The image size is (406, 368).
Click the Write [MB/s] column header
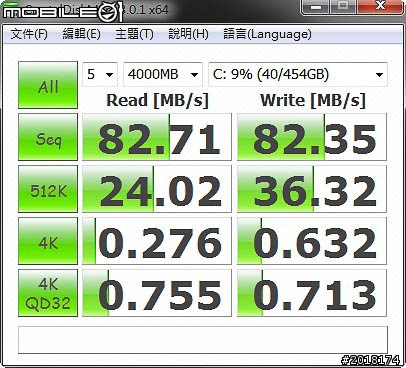pos(313,100)
